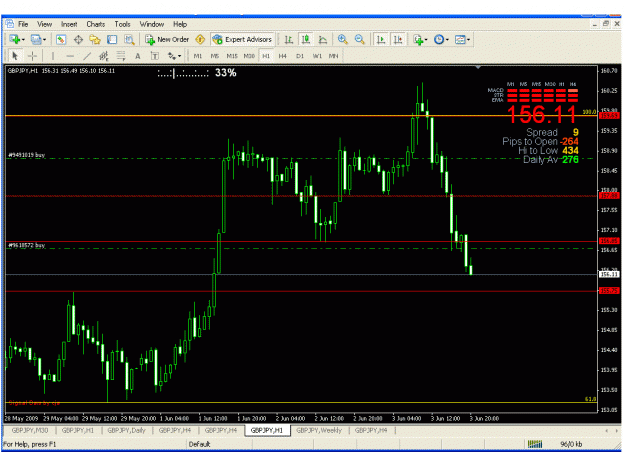
Task: Switch timeframe to M1
Action: [198, 56]
